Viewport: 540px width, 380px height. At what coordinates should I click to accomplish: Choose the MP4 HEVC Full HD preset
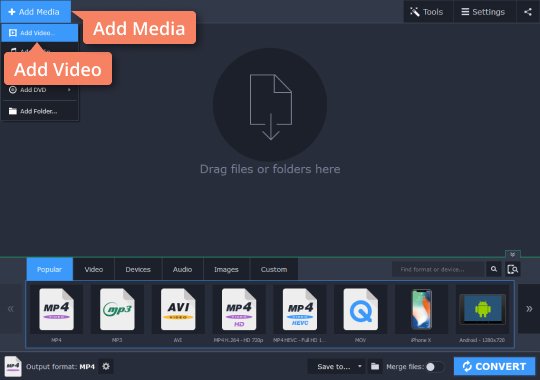[300, 315]
